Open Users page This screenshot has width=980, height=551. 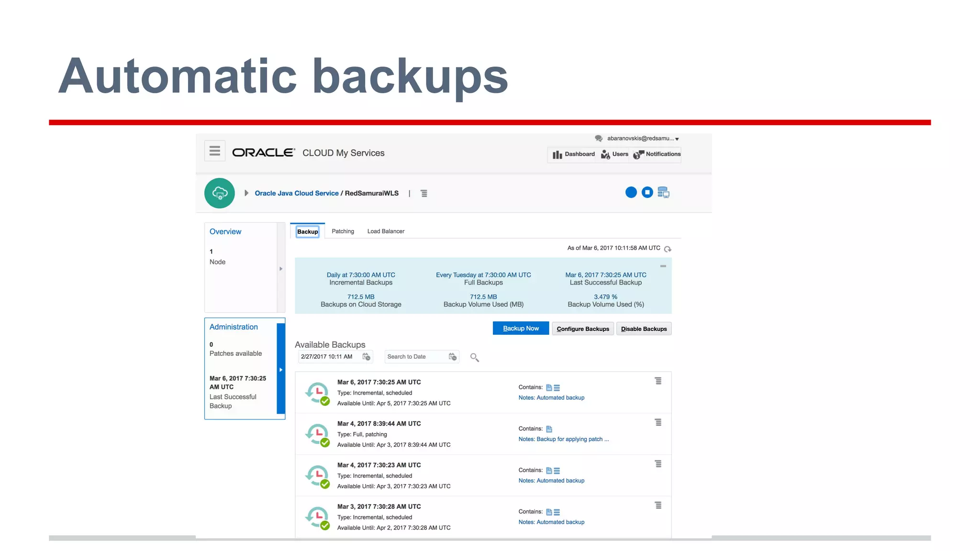(614, 154)
